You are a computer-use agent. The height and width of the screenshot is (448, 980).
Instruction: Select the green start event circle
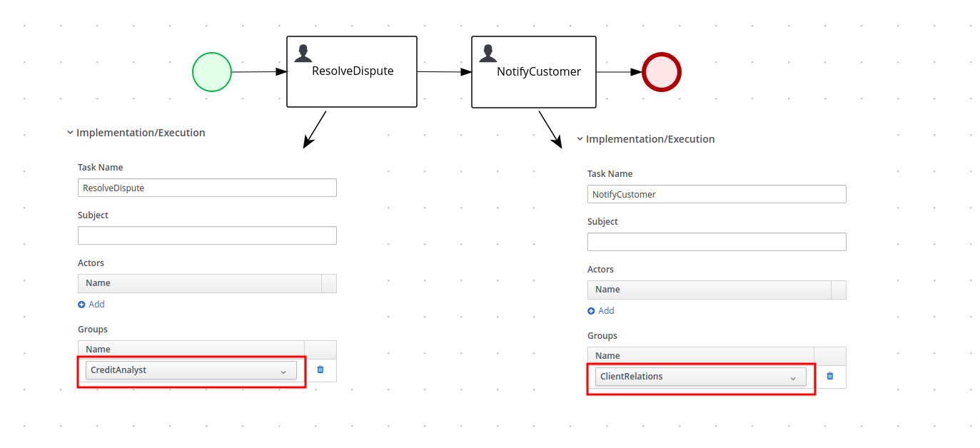pyautogui.click(x=211, y=71)
